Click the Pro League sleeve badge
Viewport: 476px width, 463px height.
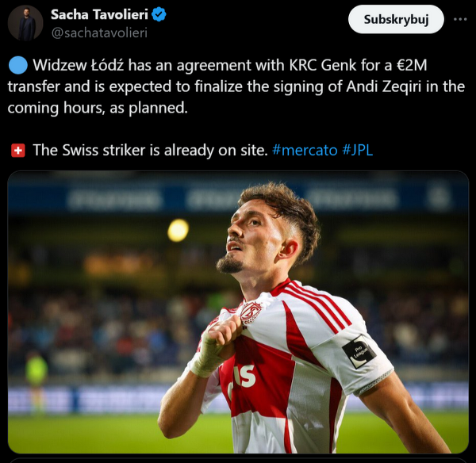point(359,351)
